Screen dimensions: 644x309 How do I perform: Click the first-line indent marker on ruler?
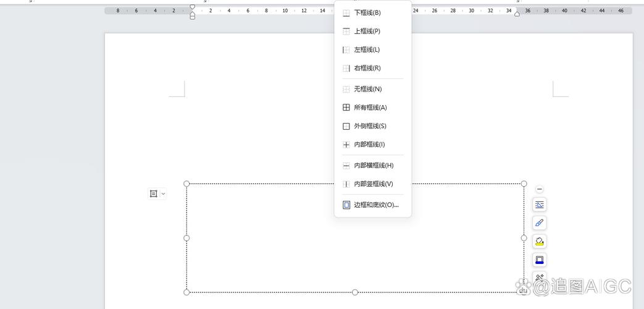pos(192,7)
